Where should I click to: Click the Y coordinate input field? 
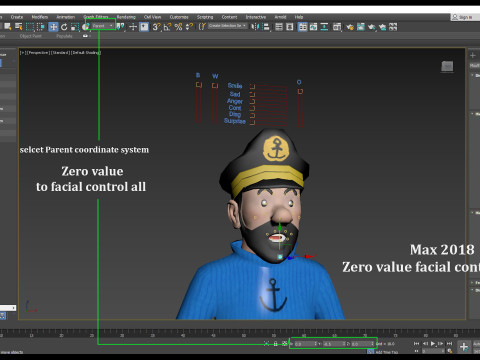[x=334, y=344]
